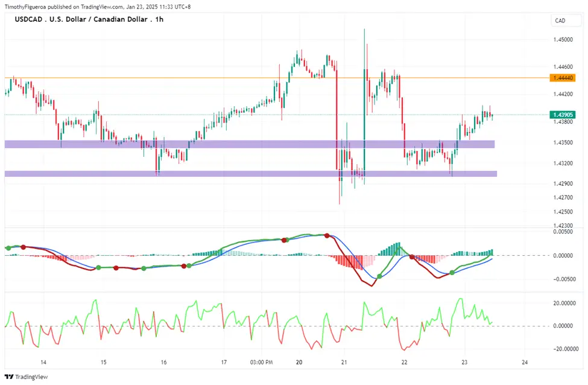Click the 21 date label on time axis
This screenshot has width=588, height=385.
344,362
